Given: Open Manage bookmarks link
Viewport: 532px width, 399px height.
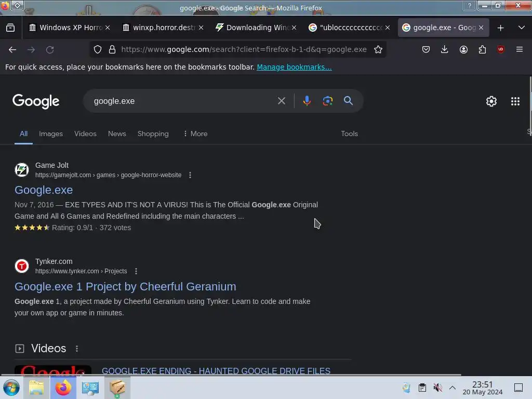Looking at the screenshot, I should pyautogui.click(x=294, y=67).
